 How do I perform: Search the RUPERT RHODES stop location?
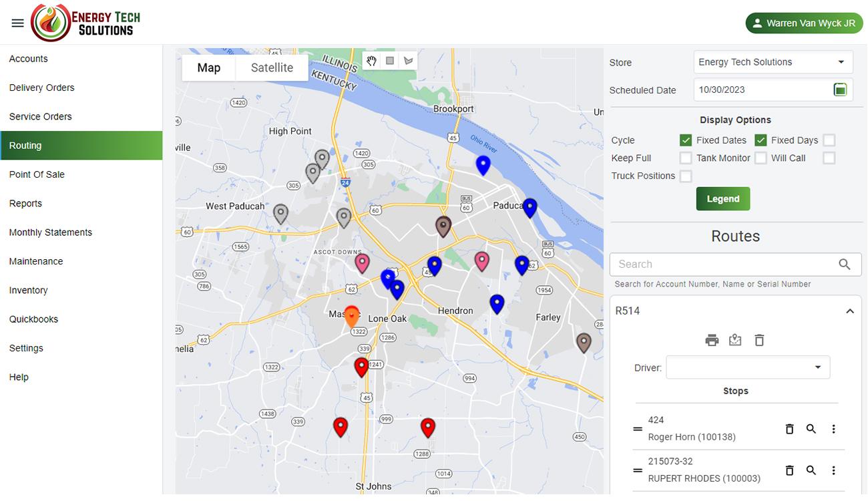[x=811, y=470]
